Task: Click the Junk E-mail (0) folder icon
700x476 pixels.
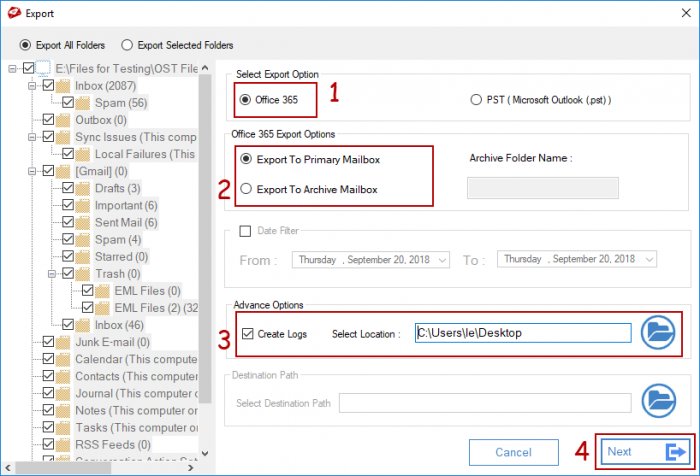Action: coord(63,342)
